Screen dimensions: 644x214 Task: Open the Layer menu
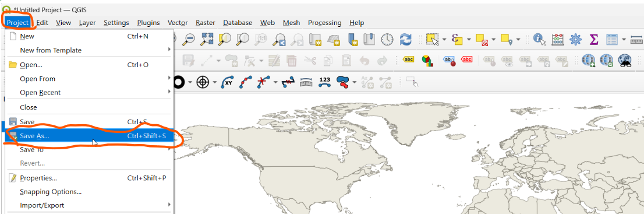[87, 23]
